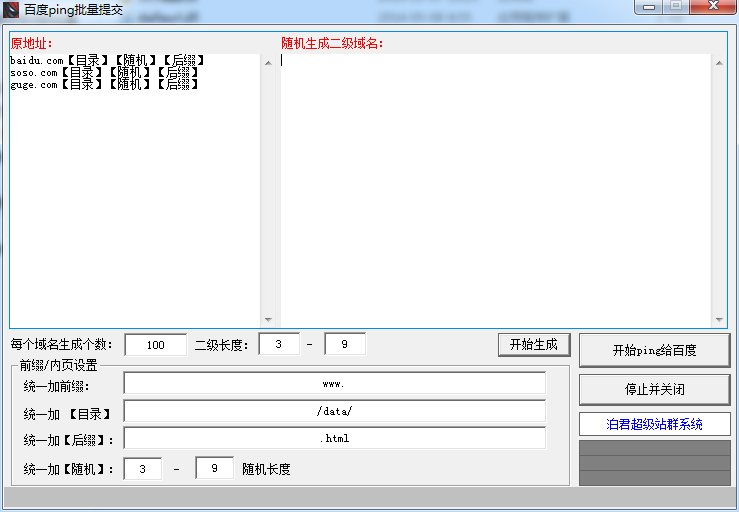
Task: Click the 二级长度 minimum field showing 3
Action: 279,344
